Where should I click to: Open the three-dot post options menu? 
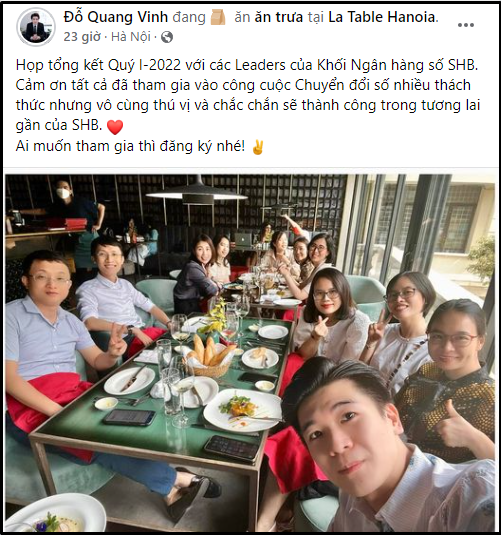pos(466,25)
